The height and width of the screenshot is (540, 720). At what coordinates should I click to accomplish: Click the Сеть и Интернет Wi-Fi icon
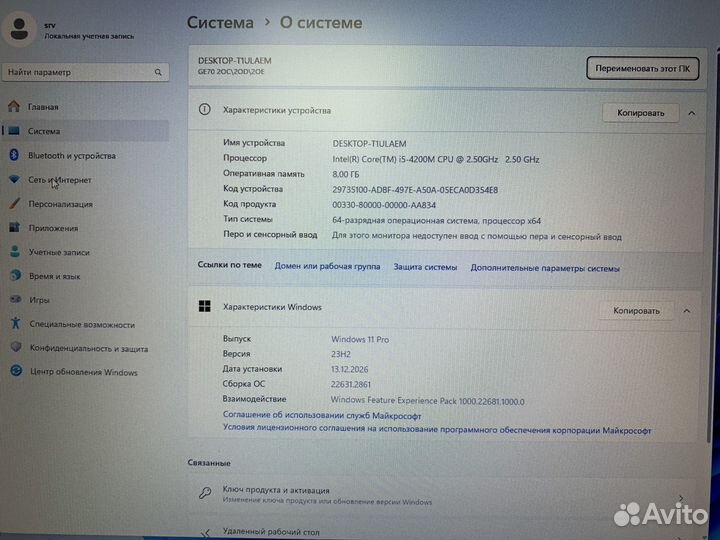coord(14,179)
